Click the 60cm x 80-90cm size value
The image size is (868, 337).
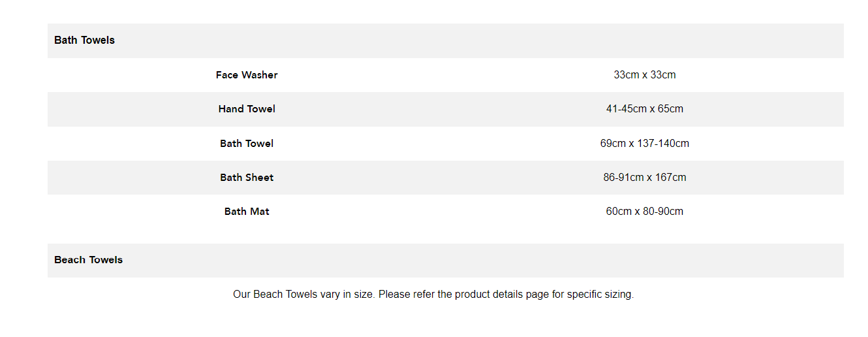click(x=645, y=212)
